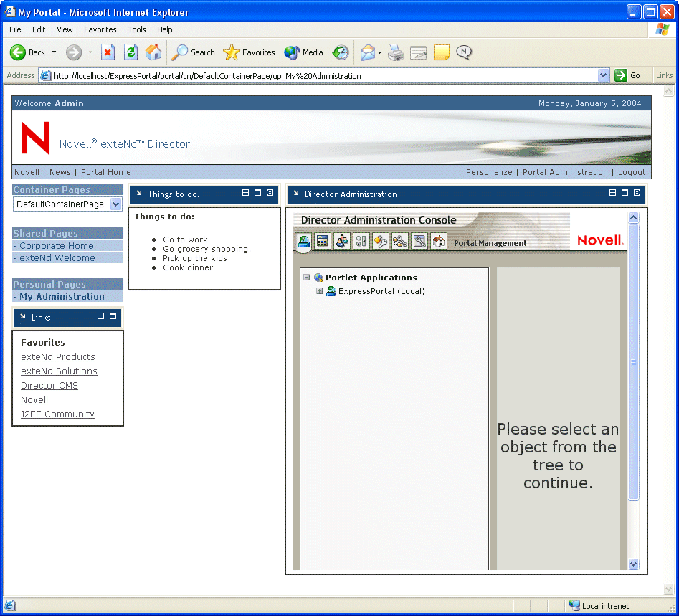The height and width of the screenshot is (616, 679).
Task: Click the wrench configuration icon in admin console
Action: (418, 241)
